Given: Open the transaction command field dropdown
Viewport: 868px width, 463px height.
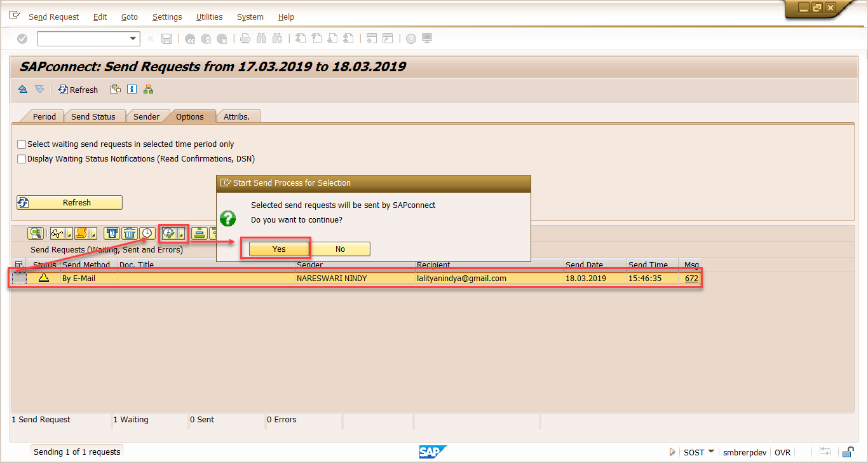Looking at the screenshot, I should (133, 39).
